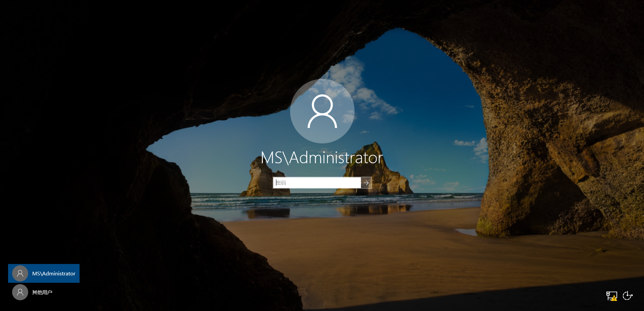The width and height of the screenshot is (644, 311).
Task: Click the 密码 placeholder text
Action: coord(281,183)
